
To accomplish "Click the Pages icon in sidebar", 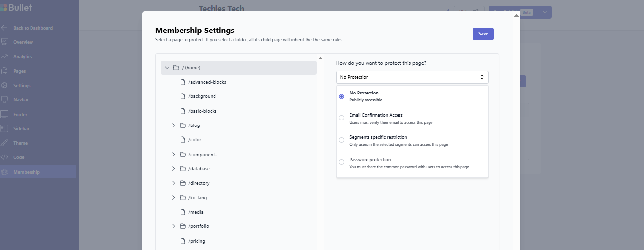I will pos(4,71).
